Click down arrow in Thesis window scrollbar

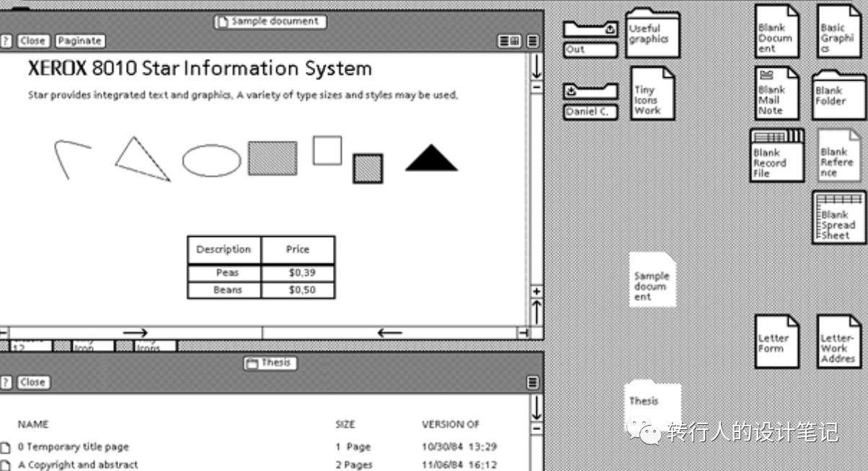click(536, 408)
